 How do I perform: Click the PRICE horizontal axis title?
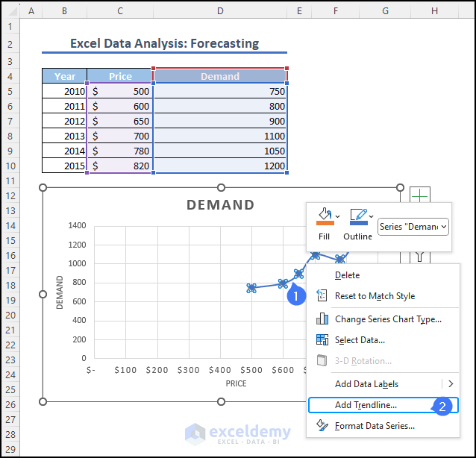click(x=236, y=383)
